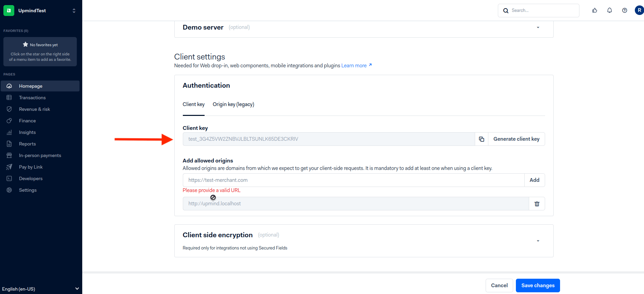This screenshot has width=644, height=294.
Task: Open the help question mark icon
Action: coord(625,11)
